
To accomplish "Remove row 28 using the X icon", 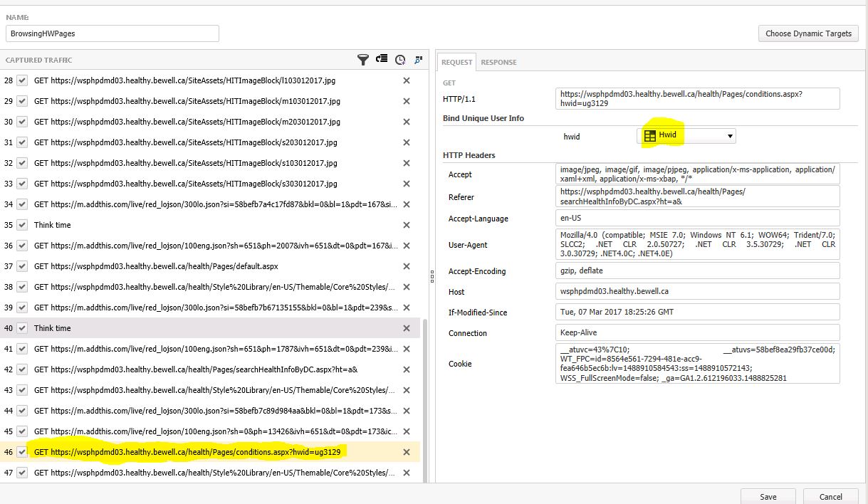I will (407, 80).
